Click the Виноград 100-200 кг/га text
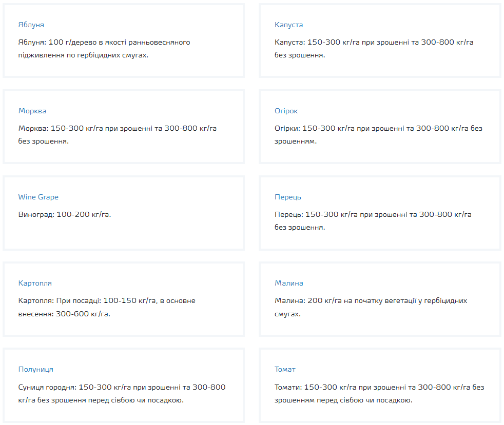Image resolution: width=504 pixels, height=425 pixels. pyautogui.click(x=65, y=214)
